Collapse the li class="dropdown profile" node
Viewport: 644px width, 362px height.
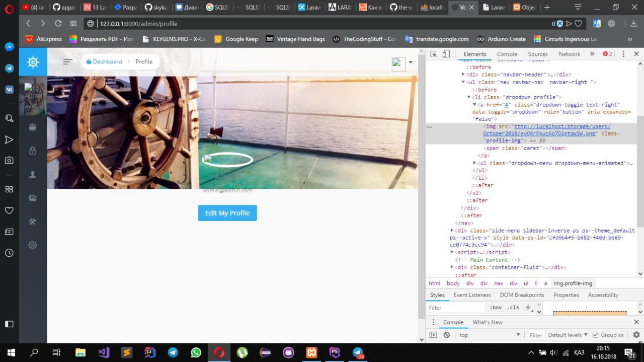pyautogui.click(x=468, y=97)
